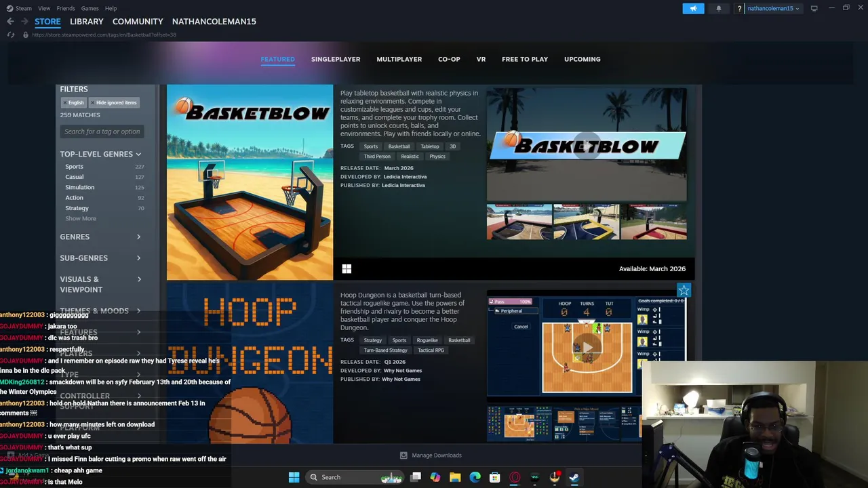Open the View menu
The width and height of the screenshot is (868, 488).
pos(44,8)
